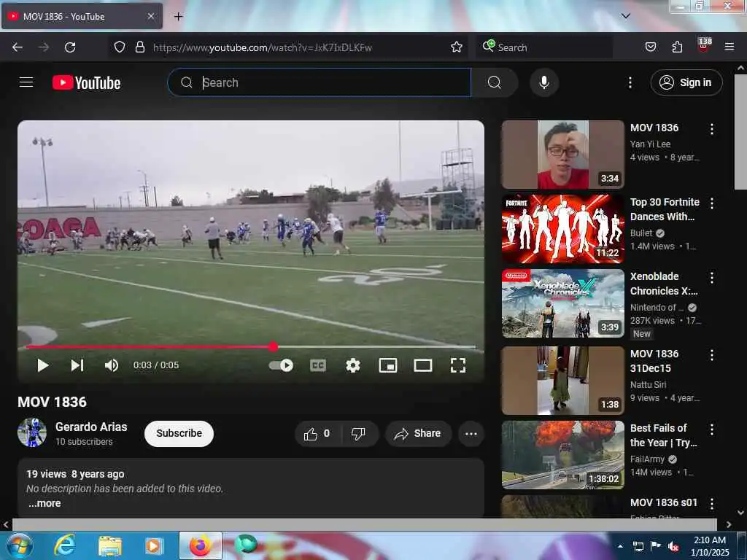Open YouTube settings three-dot menu

(x=630, y=82)
